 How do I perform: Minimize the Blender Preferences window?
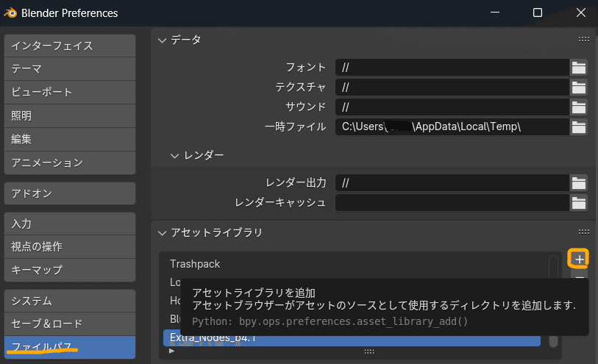(495, 13)
